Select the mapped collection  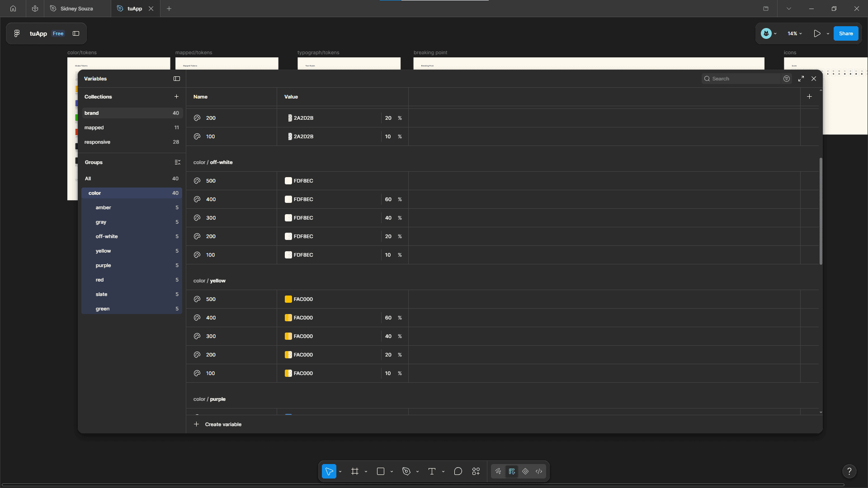132,127
